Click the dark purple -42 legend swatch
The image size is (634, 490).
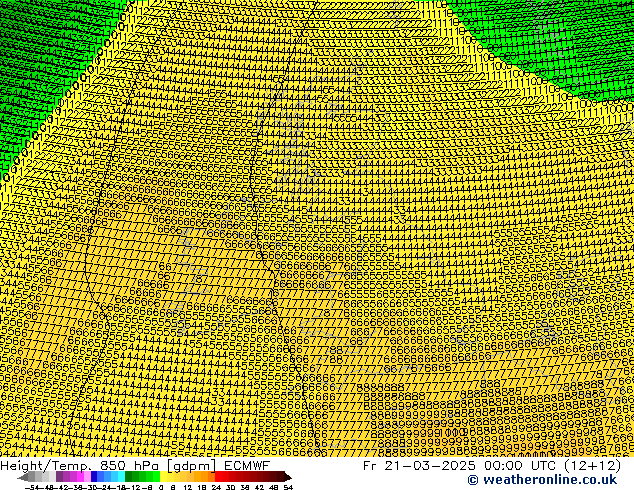pyautogui.click(x=59, y=477)
